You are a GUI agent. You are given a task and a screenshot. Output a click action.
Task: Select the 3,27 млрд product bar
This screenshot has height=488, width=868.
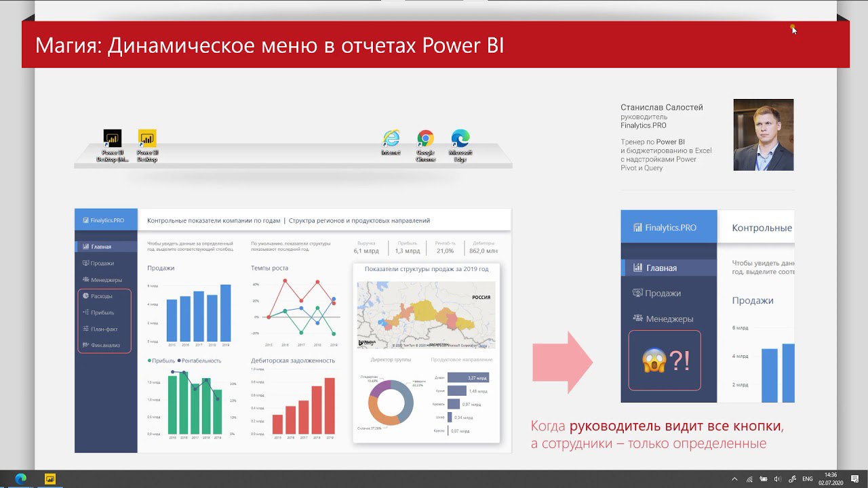[x=468, y=378]
